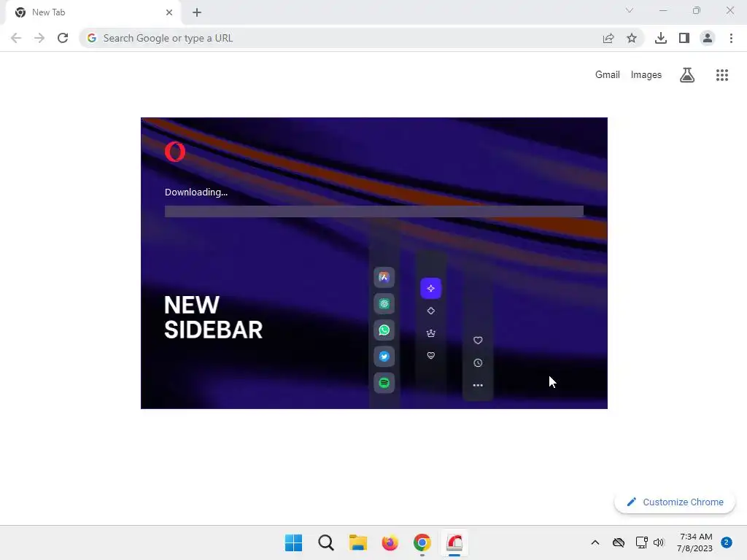Open the Windows Start menu

point(293,542)
